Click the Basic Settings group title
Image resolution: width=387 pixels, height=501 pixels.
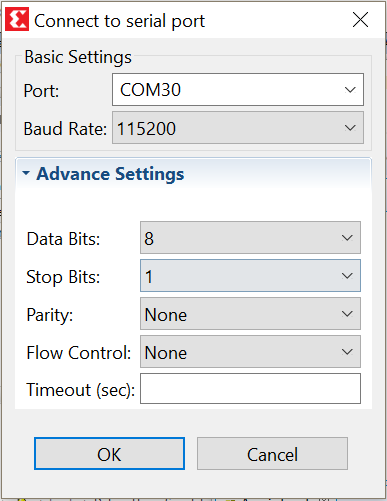point(78,57)
